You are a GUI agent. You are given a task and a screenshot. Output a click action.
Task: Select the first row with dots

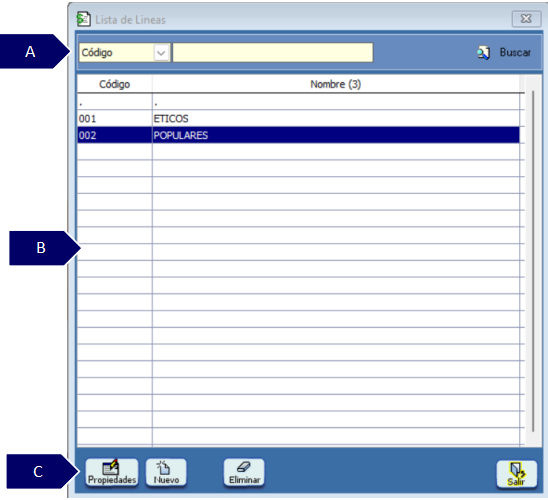[x=298, y=102]
